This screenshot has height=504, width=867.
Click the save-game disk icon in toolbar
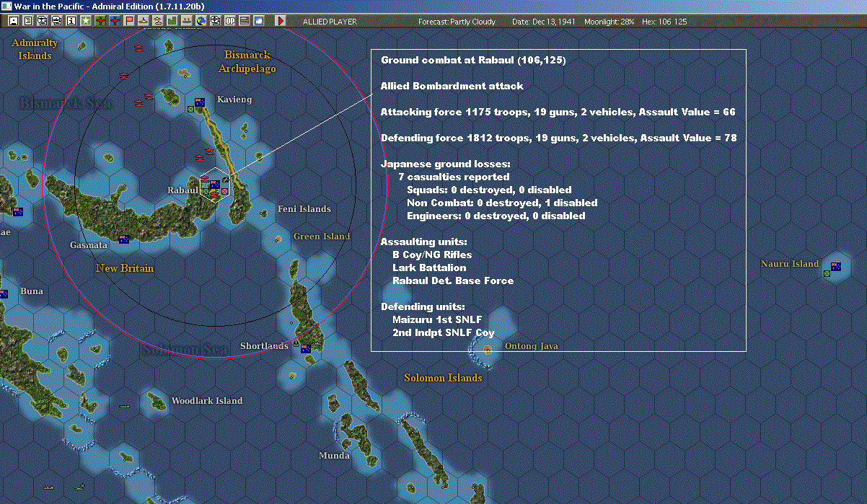pyautogui.click(x=14, y=22)
